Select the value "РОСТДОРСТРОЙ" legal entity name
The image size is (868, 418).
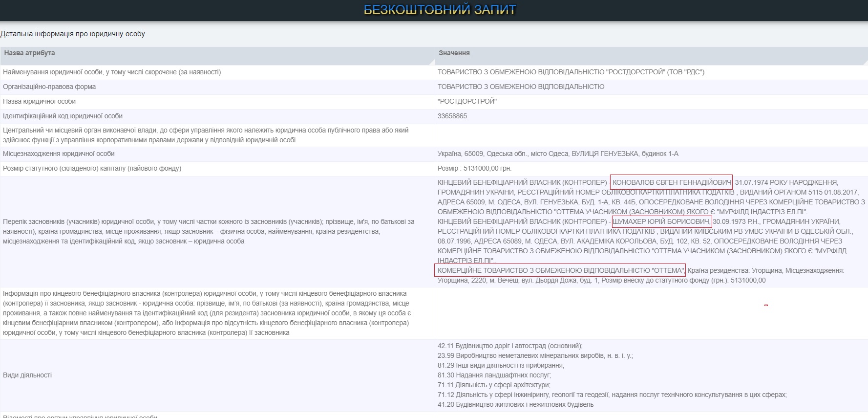coord(467,101)
